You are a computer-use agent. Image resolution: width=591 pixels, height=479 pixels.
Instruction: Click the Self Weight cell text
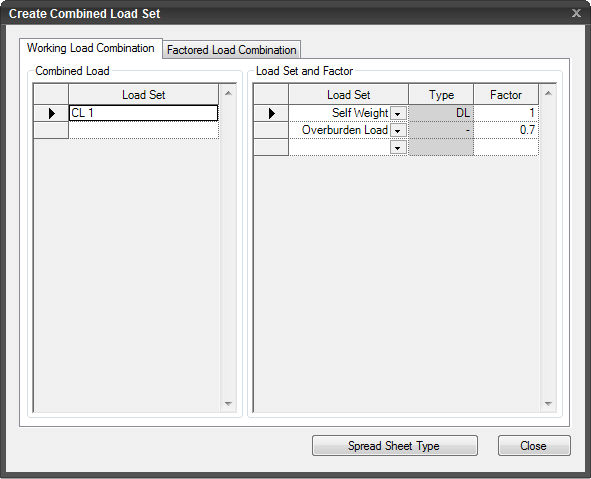pos(360,113)
